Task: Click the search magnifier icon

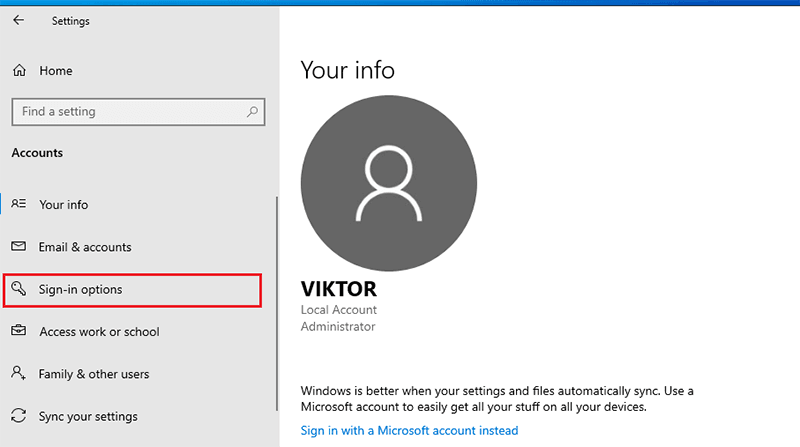Action: [253, 111]
